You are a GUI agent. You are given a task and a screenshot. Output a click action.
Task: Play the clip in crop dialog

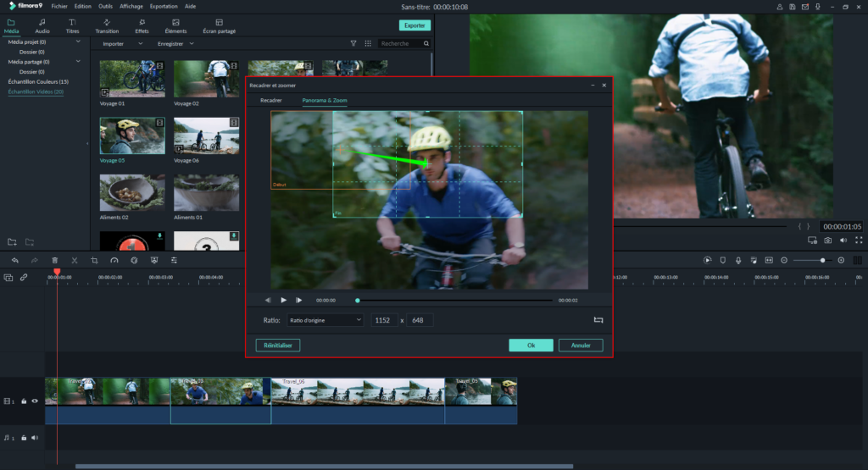[x=283, y=301]
